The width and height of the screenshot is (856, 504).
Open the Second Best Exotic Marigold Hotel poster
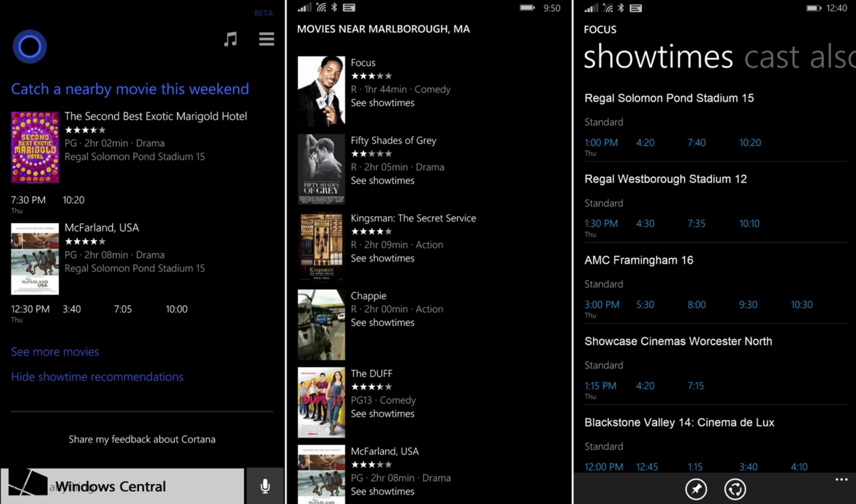[x=35, y=148]
